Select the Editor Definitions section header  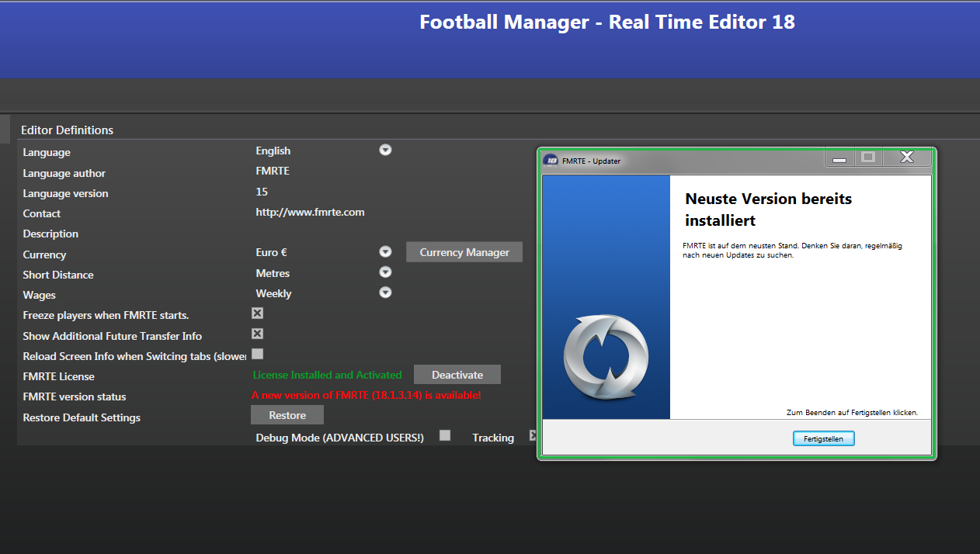(x=67, y=130)
